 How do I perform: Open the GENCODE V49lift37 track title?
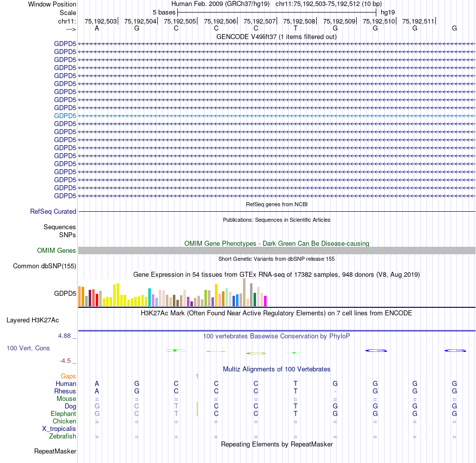pos(277,37)
